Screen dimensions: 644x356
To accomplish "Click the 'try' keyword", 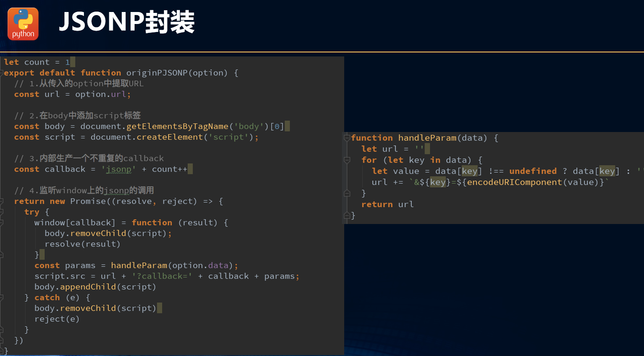I will [32, 212].
